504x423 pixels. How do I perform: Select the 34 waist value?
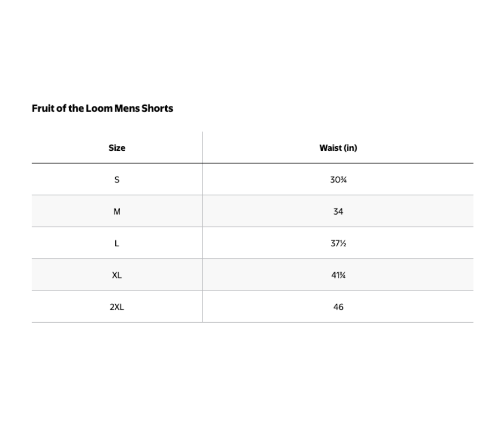[x=338, y=211]
